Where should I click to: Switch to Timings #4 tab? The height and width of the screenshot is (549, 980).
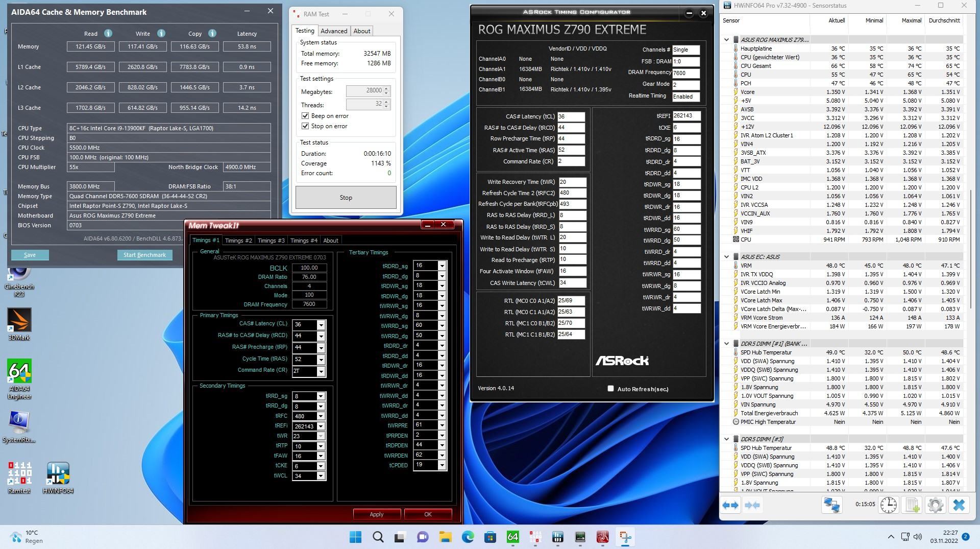pyautogui.click(x=304, y=241)
